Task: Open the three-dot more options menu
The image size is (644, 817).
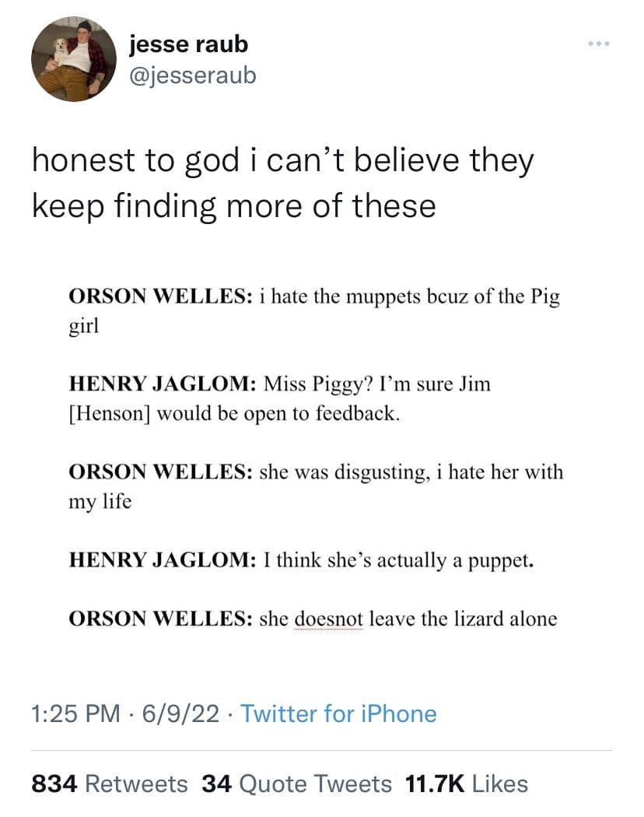Action: tap(599, 44)
